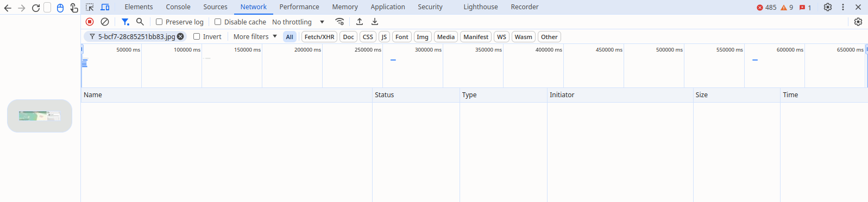868x202 pixels.
Task: Enable Preserve log checkbox
Action: [x=159, y=22]
